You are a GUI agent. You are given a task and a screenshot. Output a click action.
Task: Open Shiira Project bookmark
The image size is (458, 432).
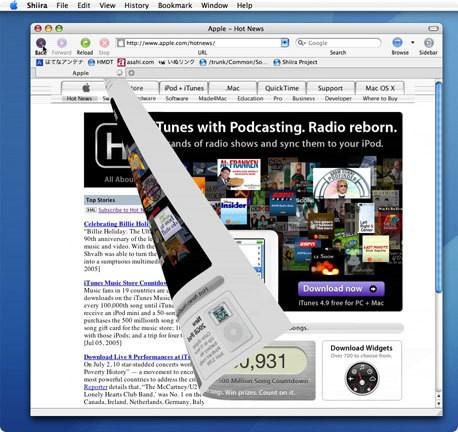[x=295, y=62]
